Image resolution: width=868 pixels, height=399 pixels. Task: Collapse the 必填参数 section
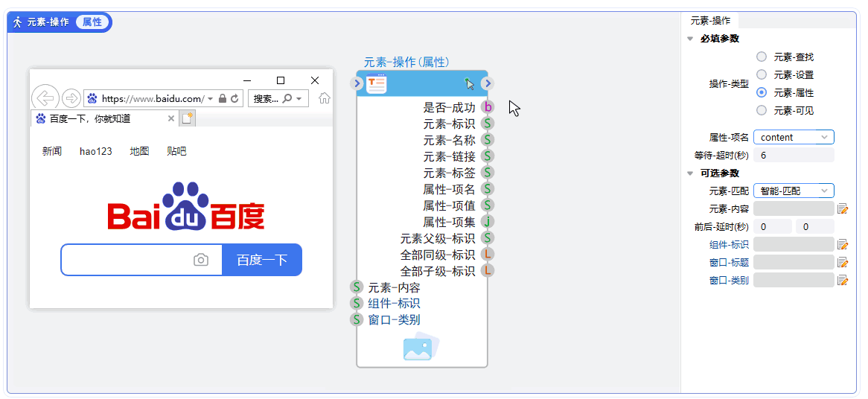pyautogui.click(x=690, y=39)
